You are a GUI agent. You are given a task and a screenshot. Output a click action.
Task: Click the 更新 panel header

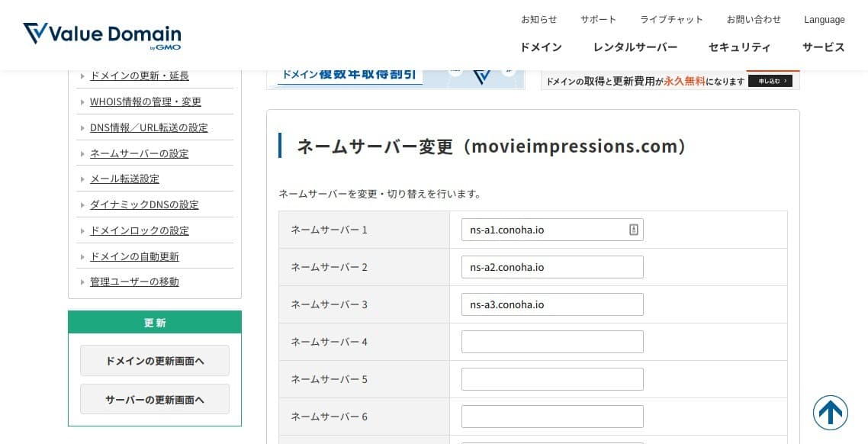pos(154,322)
